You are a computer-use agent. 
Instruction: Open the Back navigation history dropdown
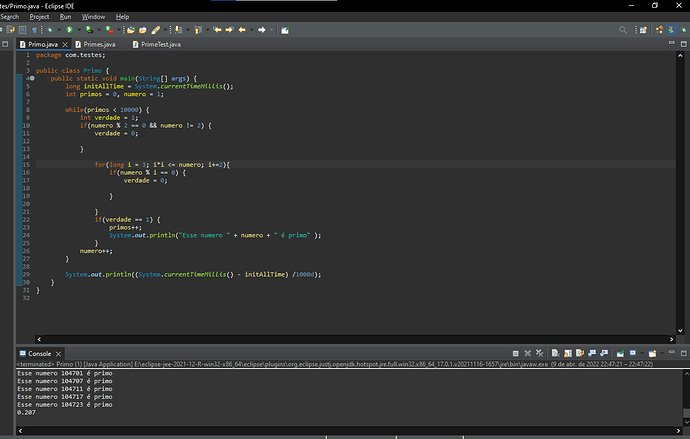tap(251, 30)
